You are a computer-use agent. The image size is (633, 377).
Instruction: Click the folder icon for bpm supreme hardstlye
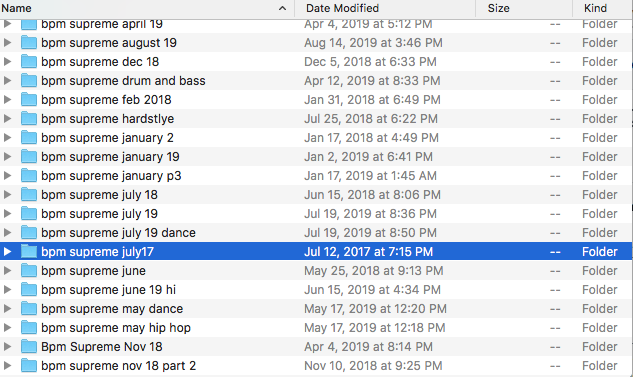(x=29, y=119)
